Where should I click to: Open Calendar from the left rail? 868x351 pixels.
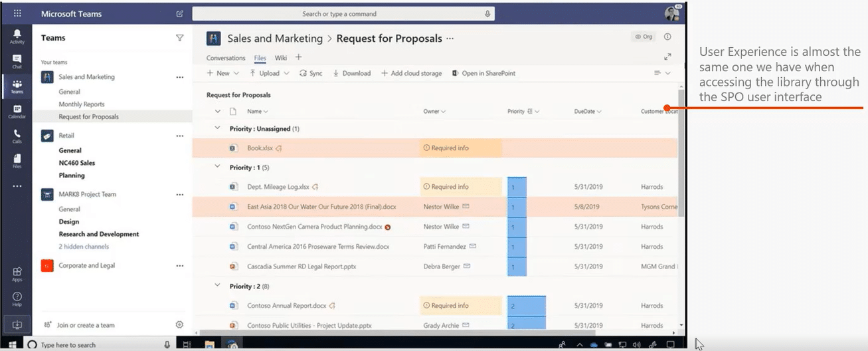coord(17,112)
